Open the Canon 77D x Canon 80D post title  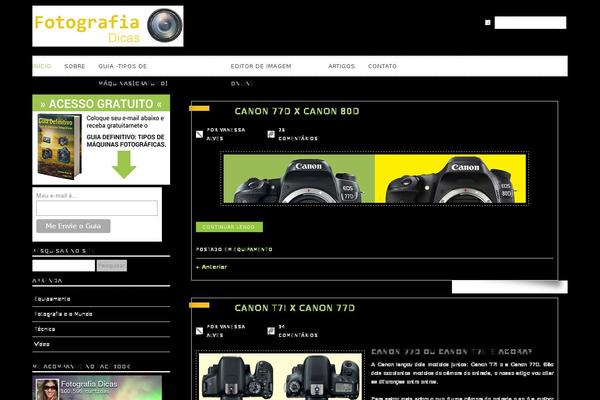[297, 111]
